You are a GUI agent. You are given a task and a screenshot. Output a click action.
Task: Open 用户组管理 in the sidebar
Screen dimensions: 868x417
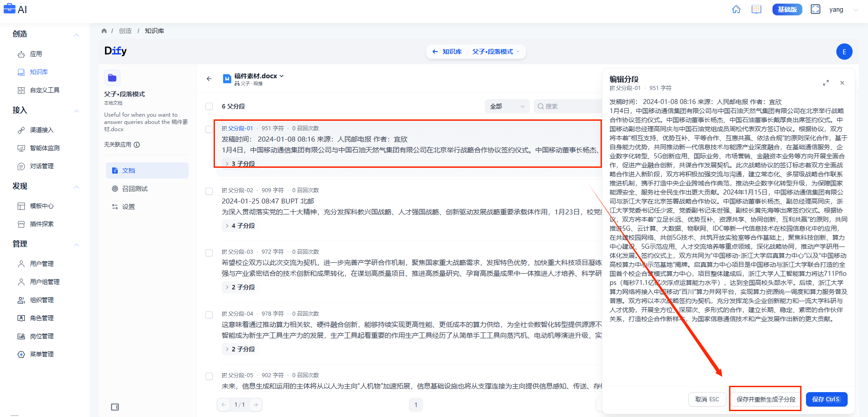(x=45, y=282)
